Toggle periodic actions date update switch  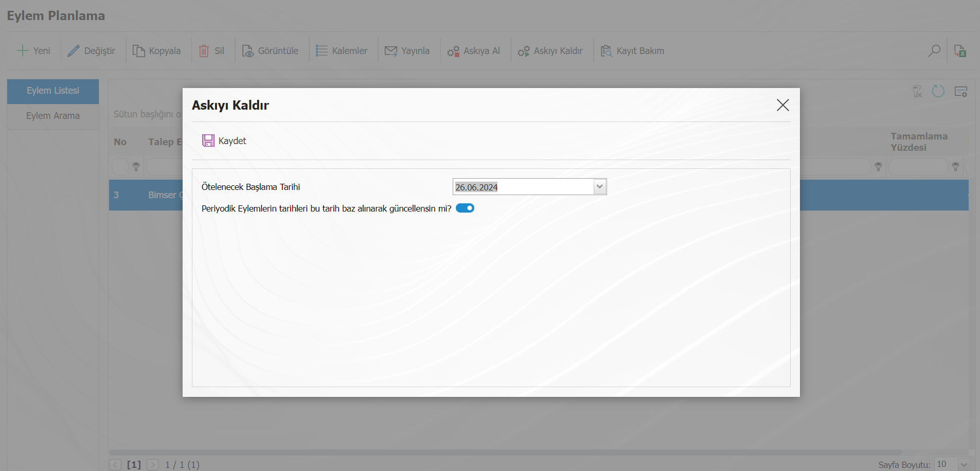point(465,208)
